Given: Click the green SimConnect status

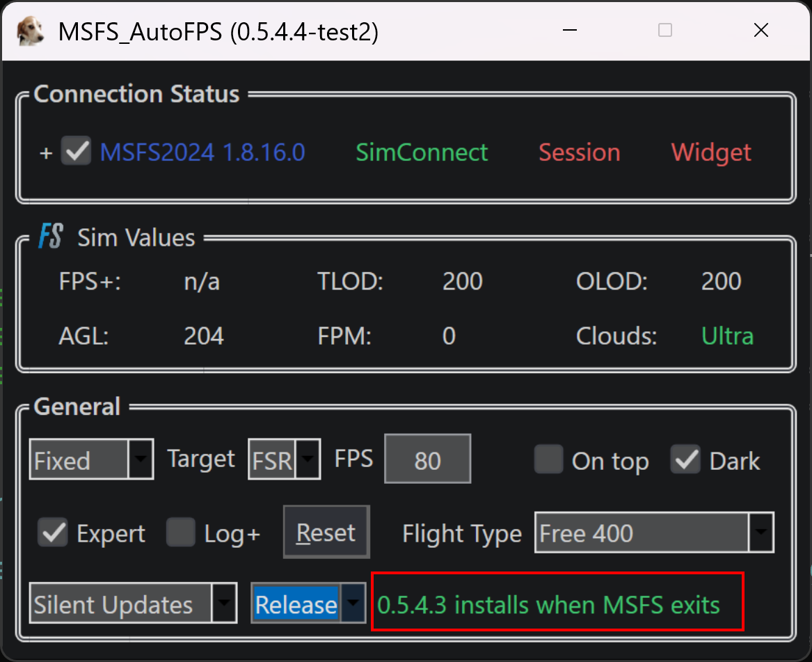Looking at the screenshot, I should pyautogui.click(x=422, y=152).
